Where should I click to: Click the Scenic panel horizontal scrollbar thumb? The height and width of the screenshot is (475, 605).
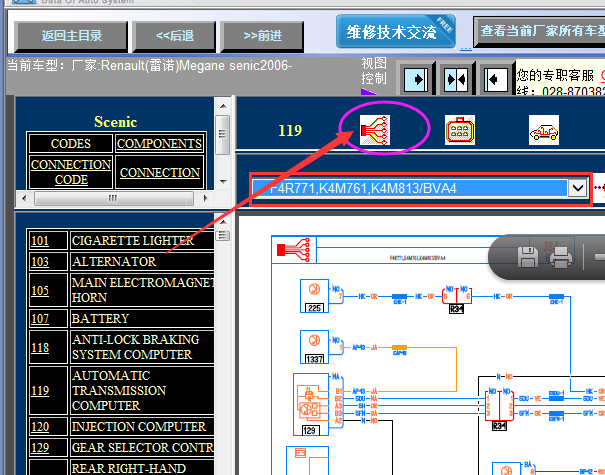point(113,198)
